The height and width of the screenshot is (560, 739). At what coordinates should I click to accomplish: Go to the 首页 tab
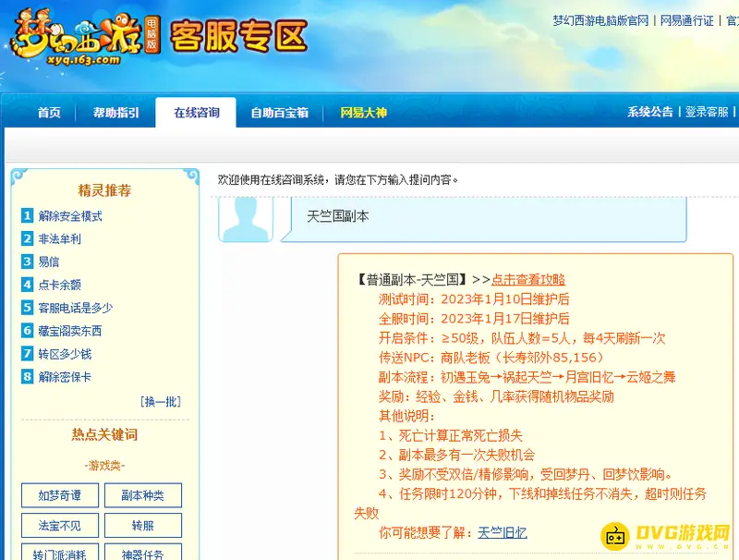coord(49,113)
